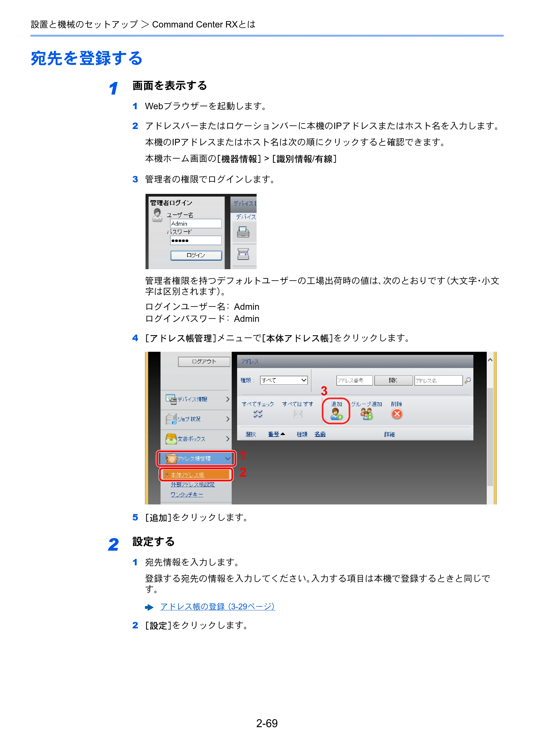
Task: Open 外部アドレス帳設定 menu item
Action: 193,485
